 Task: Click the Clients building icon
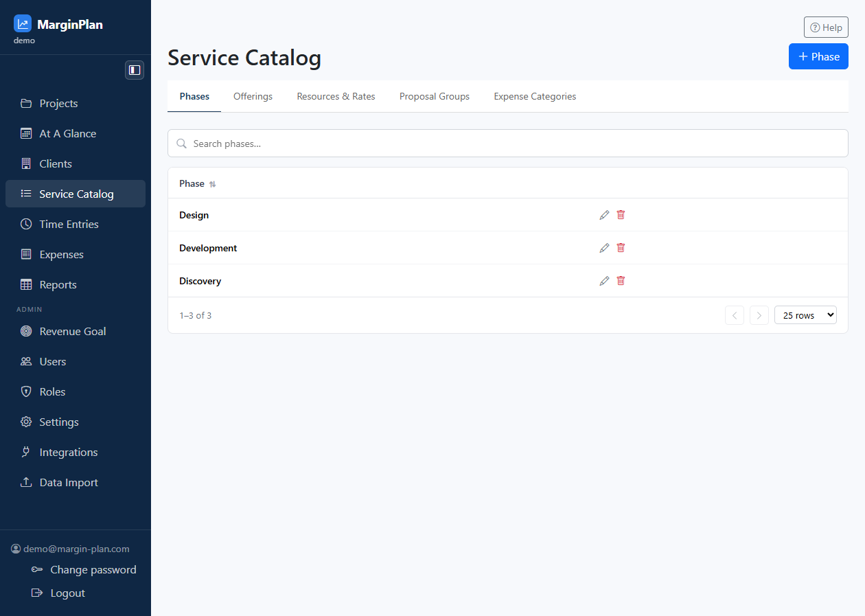coord(26,163)
